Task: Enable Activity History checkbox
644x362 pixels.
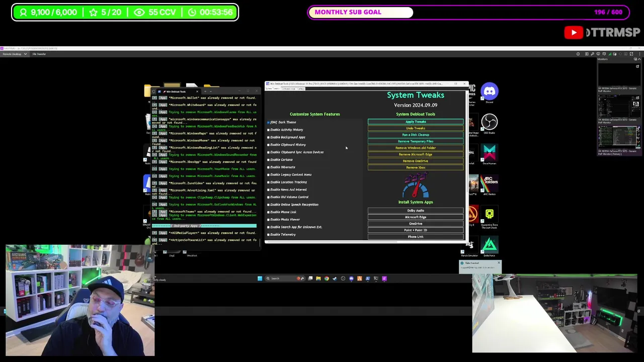Action: click(x=268, y=130)
